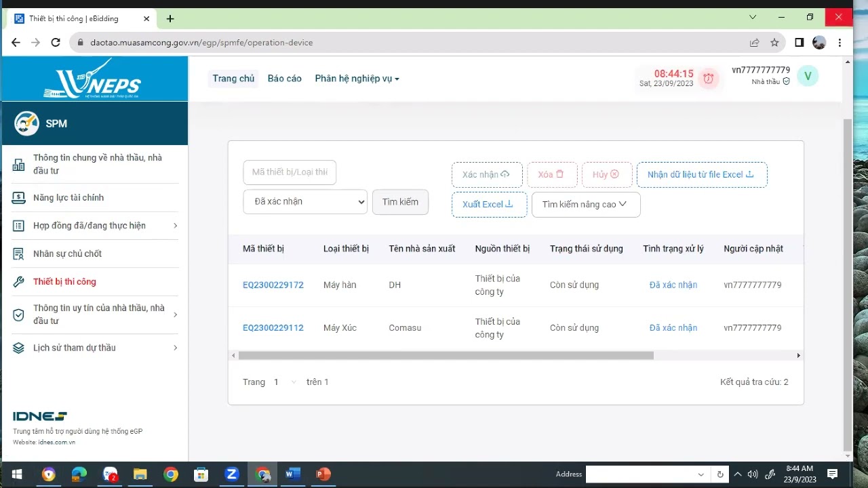Open Phân hệ nghiệp vụ dropdown menu

coord(357,79)
